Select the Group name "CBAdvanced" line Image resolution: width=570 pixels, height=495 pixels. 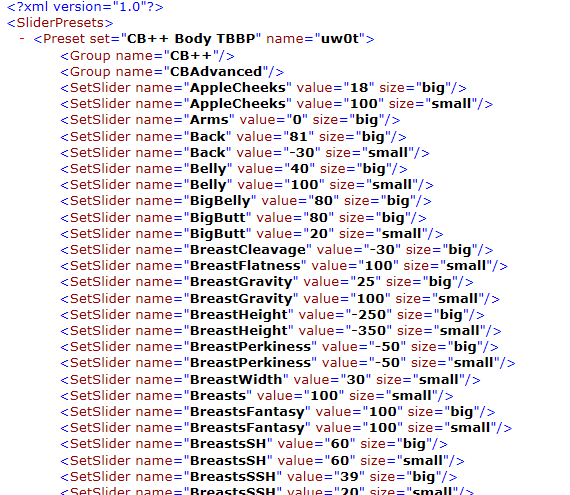[172, 72]
